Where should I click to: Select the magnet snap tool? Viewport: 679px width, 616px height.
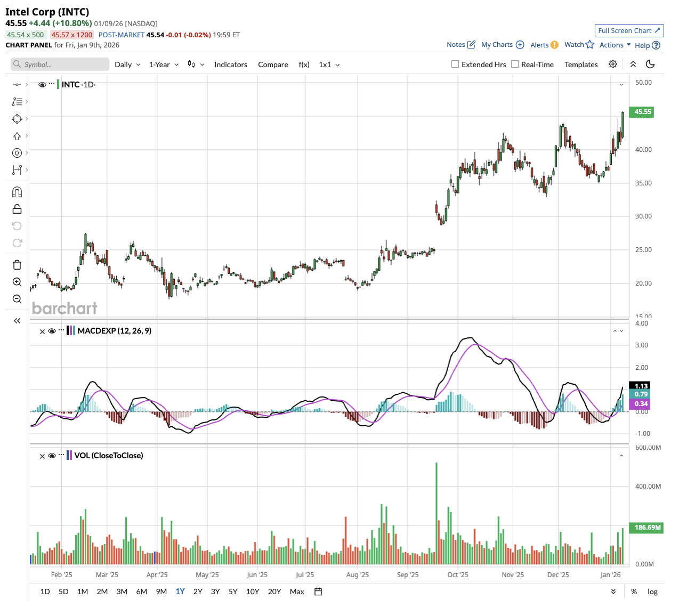17,192
